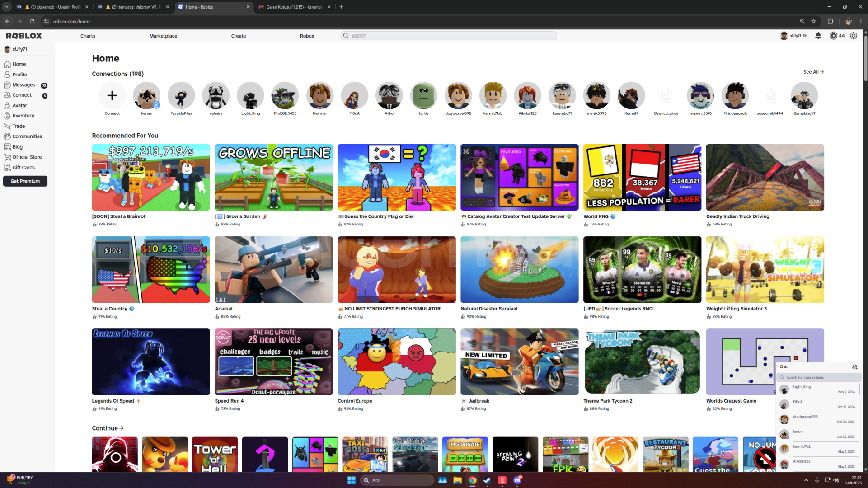Switch to the Gelen Kutusu Gmail tab
Image resolution: width=868 pixels, height=488 pixels.
point(295,7)
